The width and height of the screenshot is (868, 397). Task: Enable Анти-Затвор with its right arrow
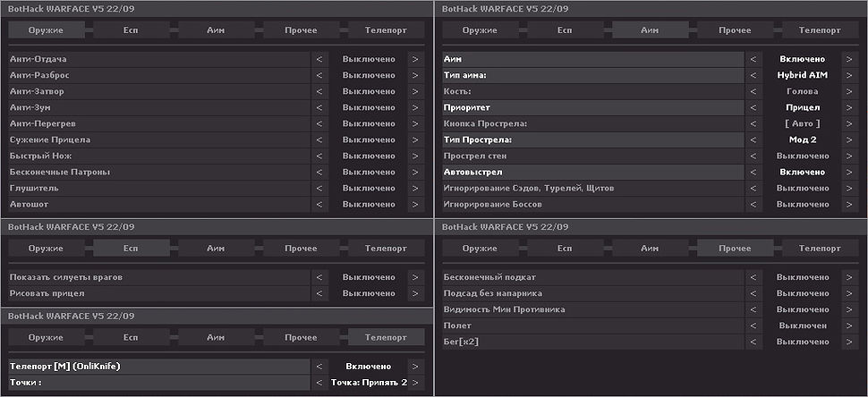[416, 91]
